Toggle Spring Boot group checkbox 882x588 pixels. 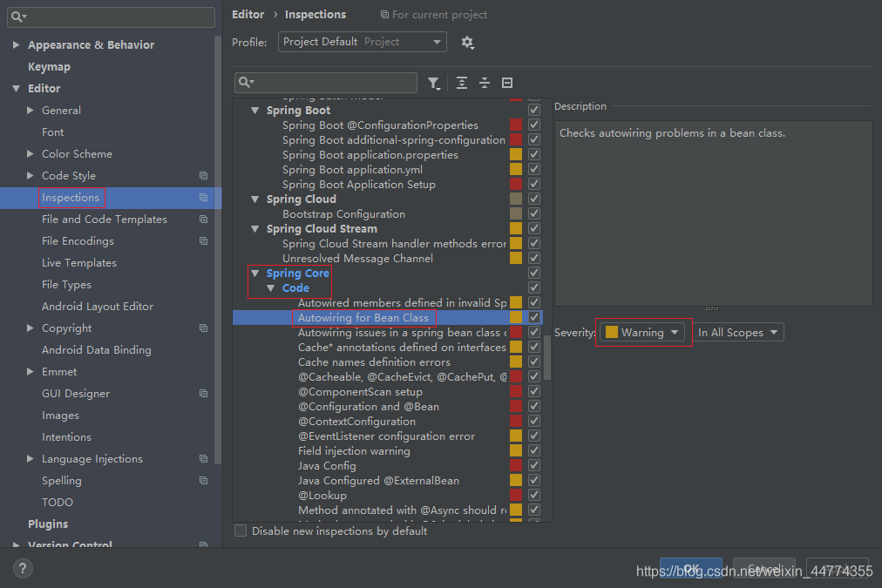pos(534,110)
